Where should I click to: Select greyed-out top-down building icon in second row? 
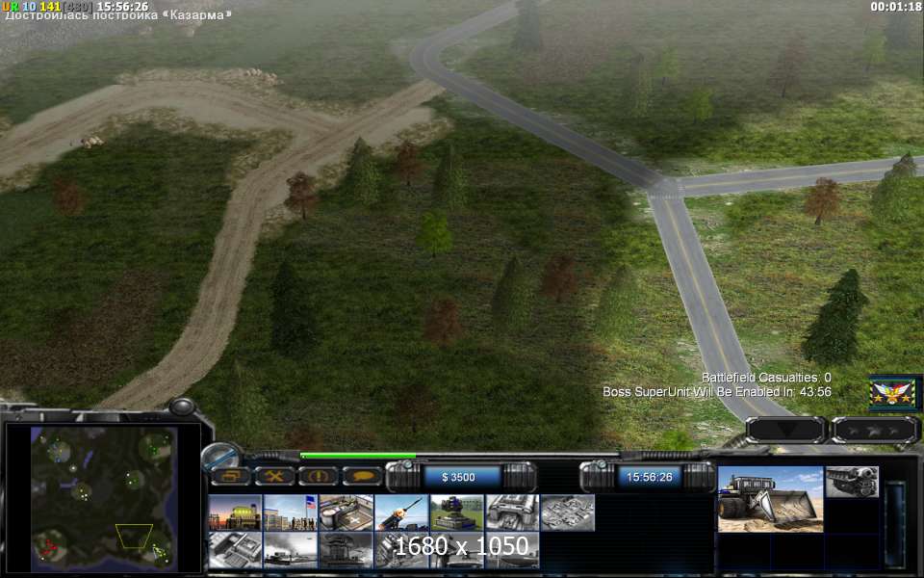235,550
